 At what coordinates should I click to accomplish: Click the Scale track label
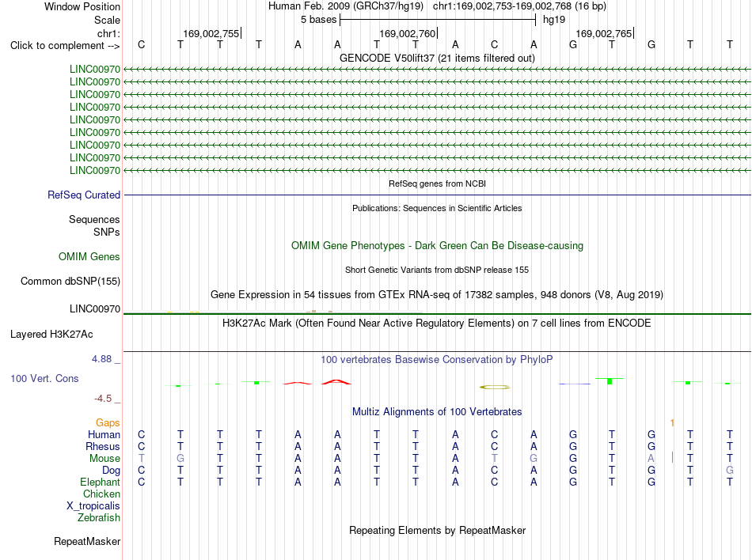[x=107, y=20]
